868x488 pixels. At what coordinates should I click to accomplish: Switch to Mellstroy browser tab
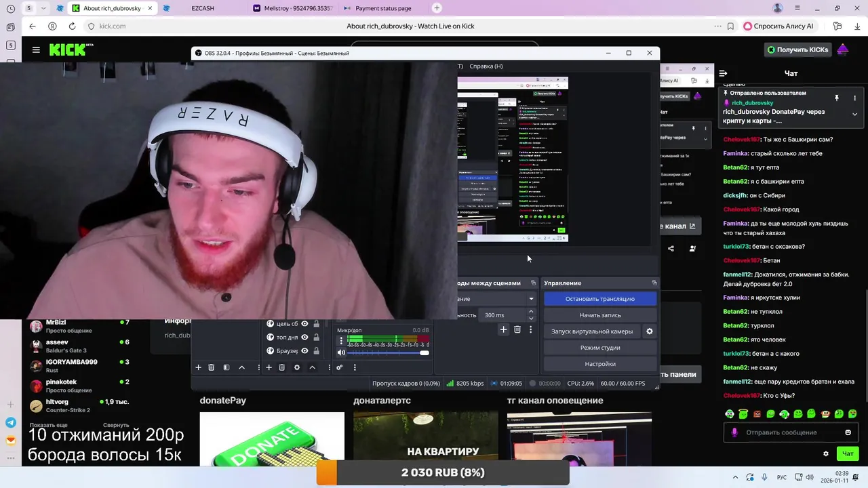coord(292,8)
